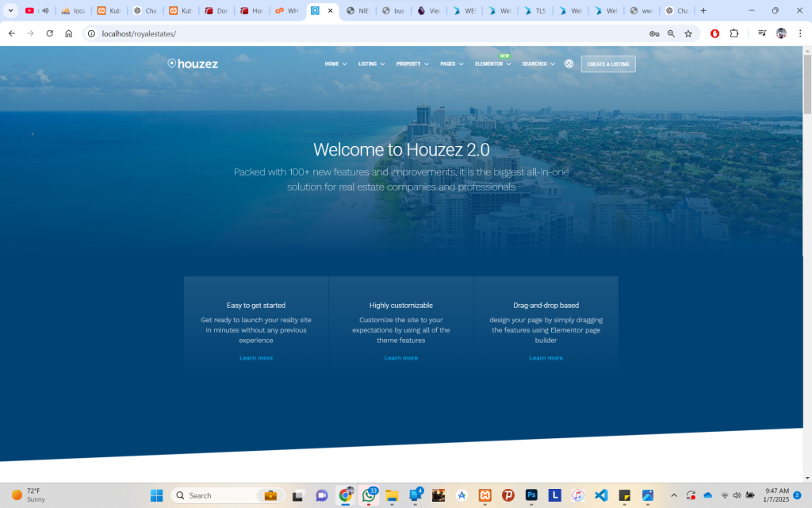Screen dimensions: 812x508
Task: Click the houzez logo in the header
Action: pyautogui.click(x=192, y=63)
